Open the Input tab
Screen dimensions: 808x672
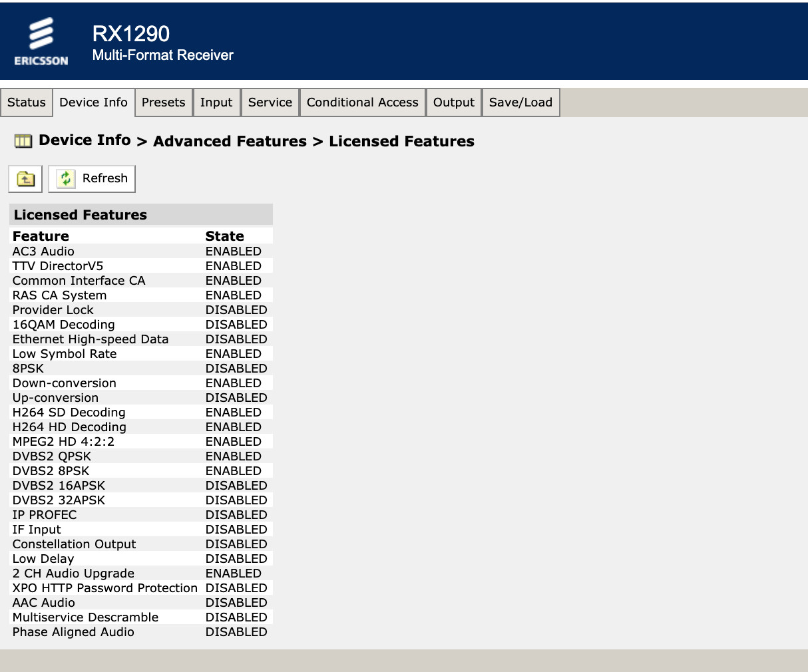pos(216,102)
